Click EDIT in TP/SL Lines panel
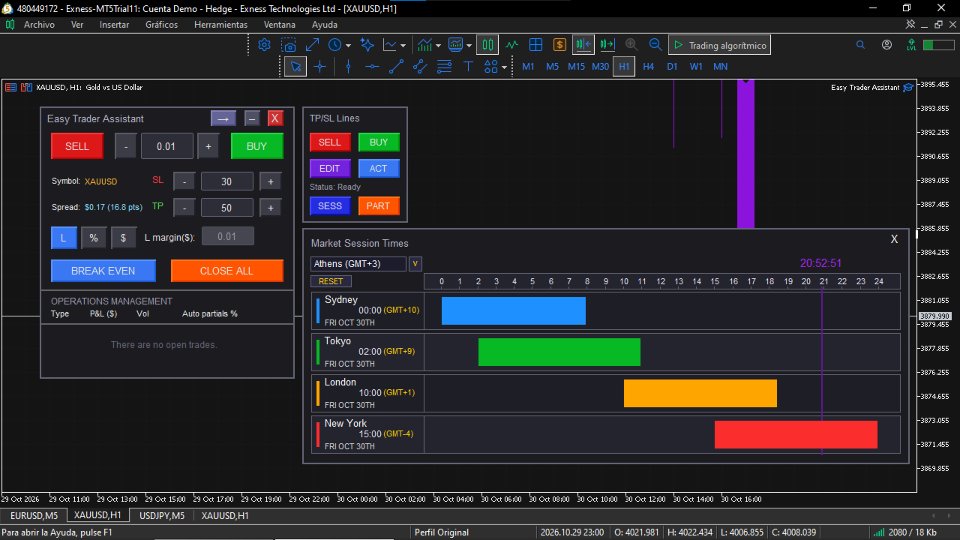Image resolution: width=960 pixels, height=540 pixels. click(x=329, y=168)
